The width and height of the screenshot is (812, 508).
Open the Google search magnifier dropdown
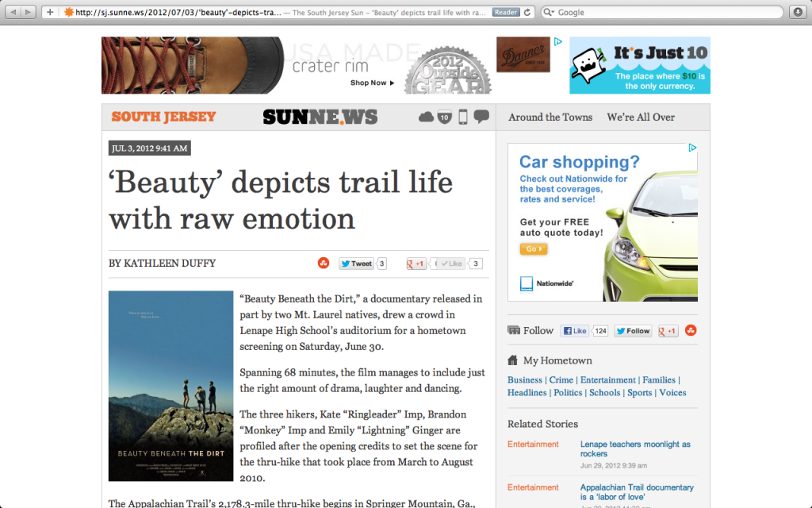click(549, 12)
